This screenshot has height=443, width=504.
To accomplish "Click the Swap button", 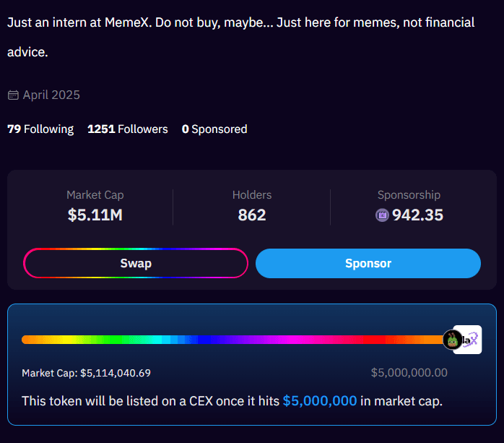I will pos(136,263).
